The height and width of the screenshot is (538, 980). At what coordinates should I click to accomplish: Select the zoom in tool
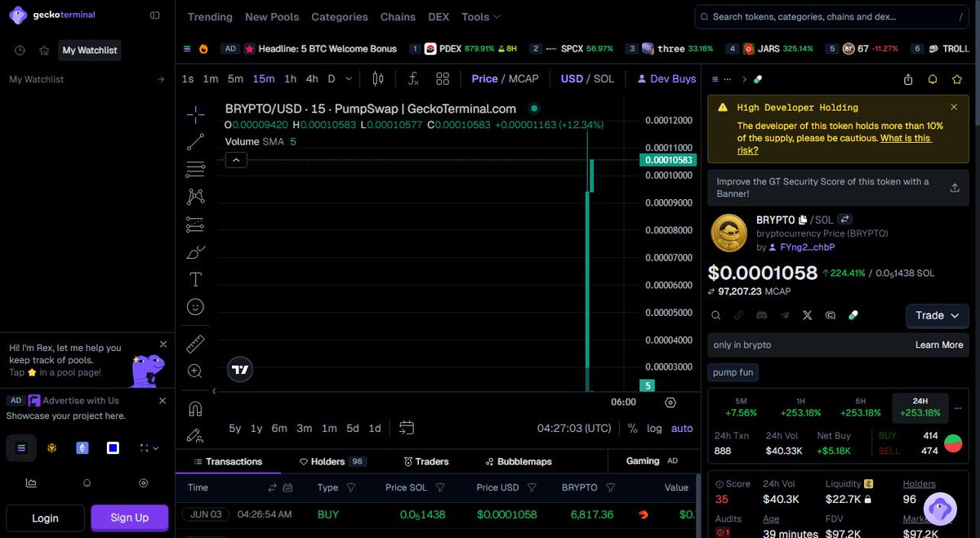point(195,371)
